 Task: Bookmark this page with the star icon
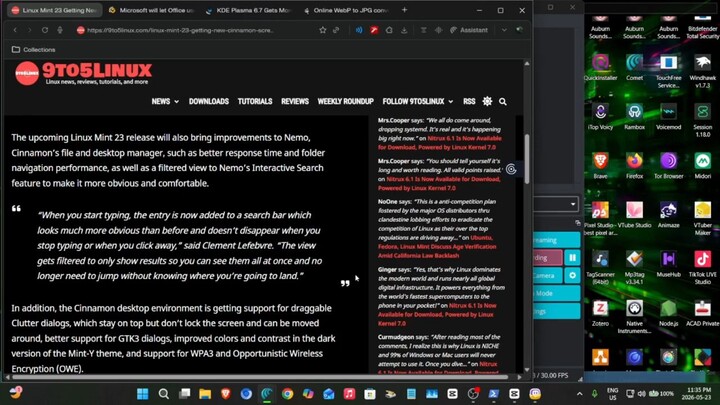coord(323,30)
